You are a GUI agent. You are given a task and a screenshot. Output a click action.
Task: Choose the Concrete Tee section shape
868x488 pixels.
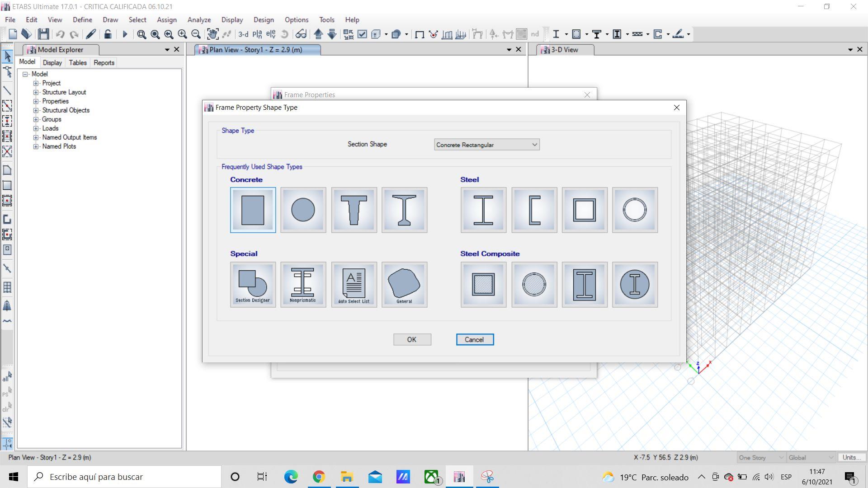[x=354, y=210]
